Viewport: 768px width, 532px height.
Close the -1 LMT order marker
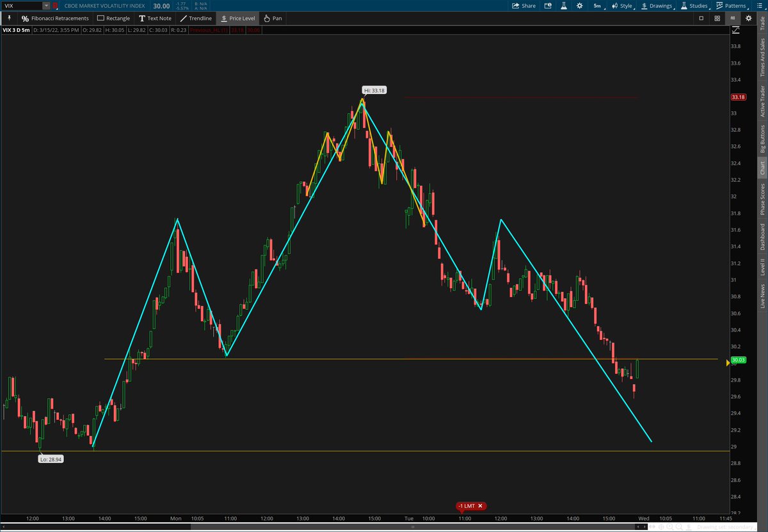480,506
